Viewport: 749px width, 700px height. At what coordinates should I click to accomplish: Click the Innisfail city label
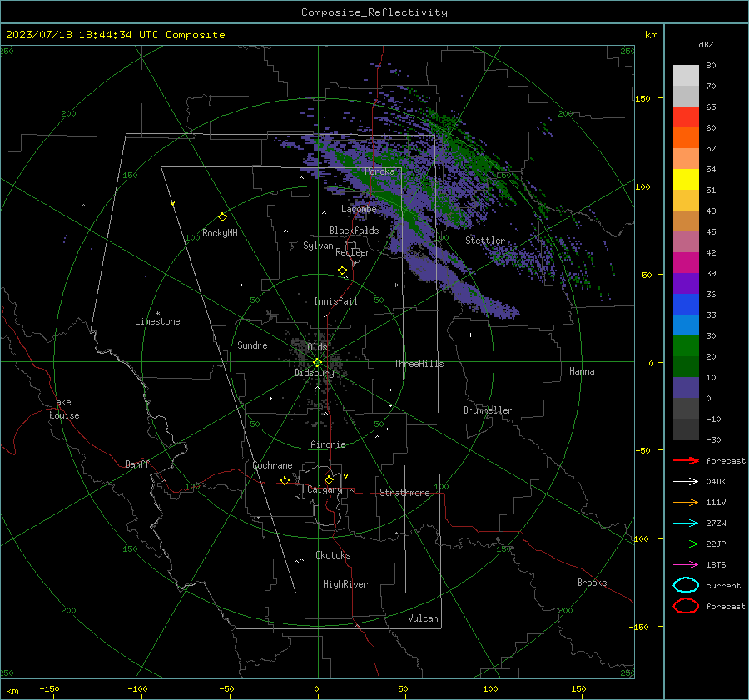(x=335, y=301)
